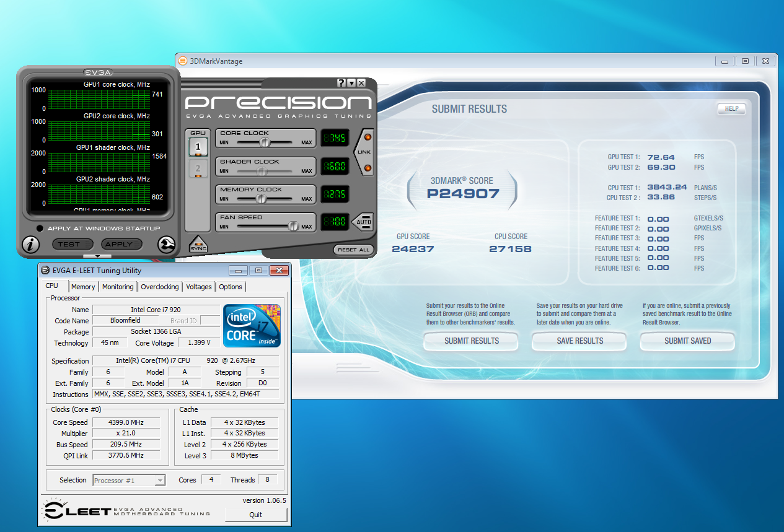
Task: Click the Core Clock slider handle
Action: click(x=265, y=142)
